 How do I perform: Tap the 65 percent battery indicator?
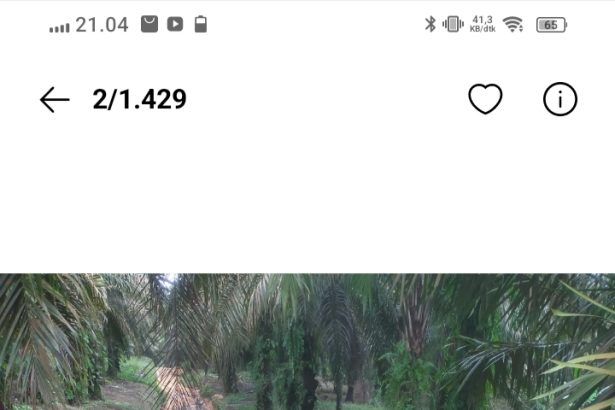(x=551, y=25)
